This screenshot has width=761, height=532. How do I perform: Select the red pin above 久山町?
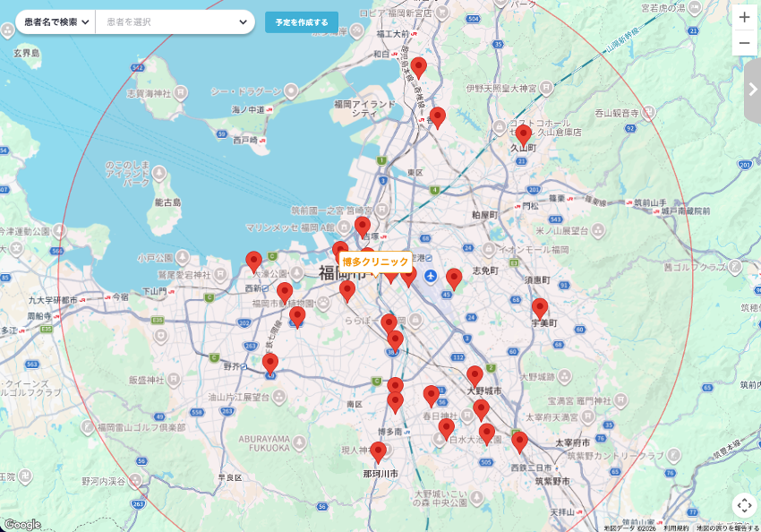pos(523,135)
